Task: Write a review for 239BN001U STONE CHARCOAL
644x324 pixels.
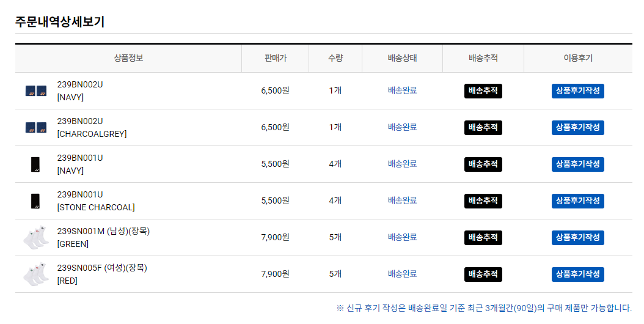Action: point(578,201)
